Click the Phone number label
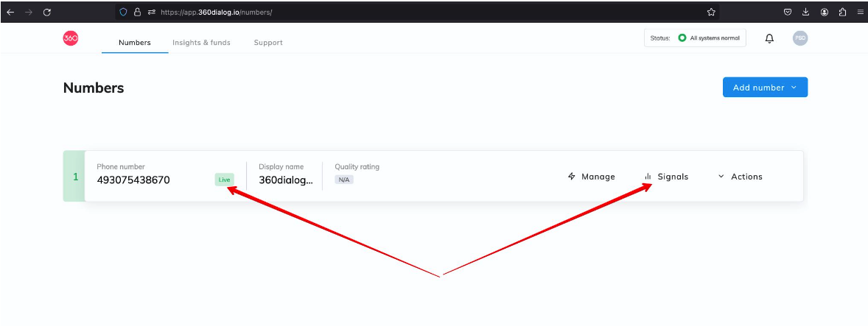The height and width of the screenshot is (326, 868). [x=121, y=166]
